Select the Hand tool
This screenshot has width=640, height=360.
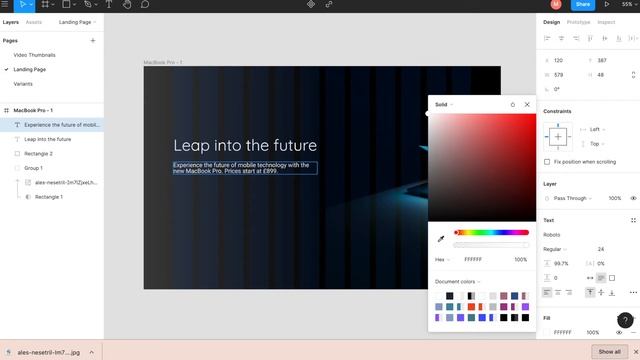(127, 4)
